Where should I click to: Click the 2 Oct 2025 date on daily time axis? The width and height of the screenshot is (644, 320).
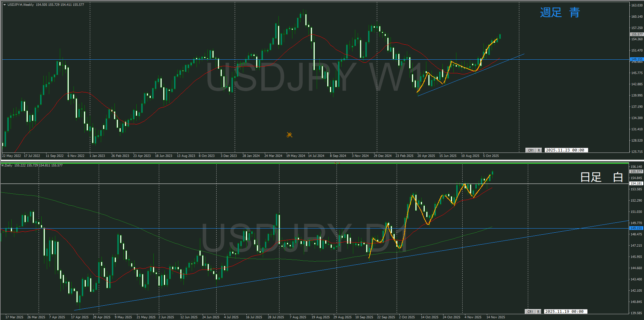[x=407, y=317]
